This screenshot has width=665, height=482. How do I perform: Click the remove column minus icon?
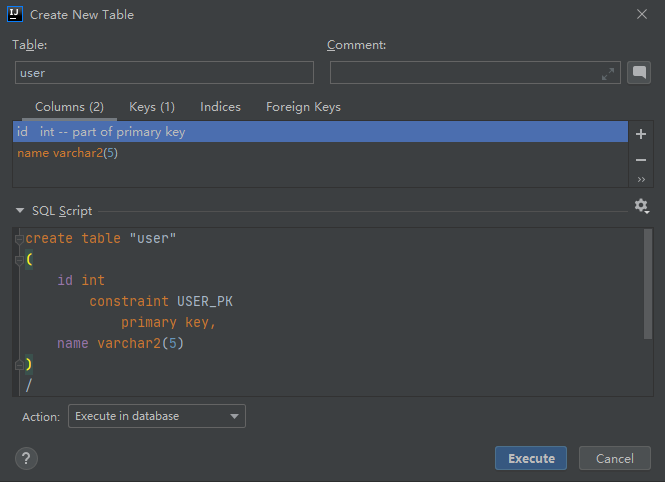pos(641,159)
